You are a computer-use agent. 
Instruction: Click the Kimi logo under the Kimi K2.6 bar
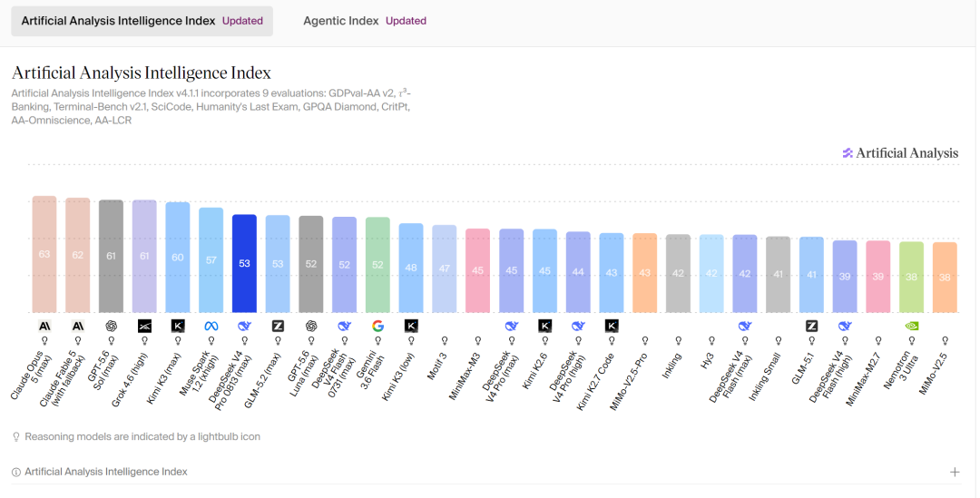point(545,327)
